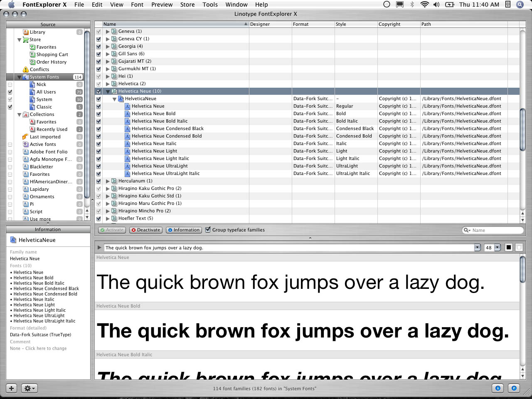Open the font size dropdown showing 48
The width and height of the screenshot is (532, 399).
[497, 247]
